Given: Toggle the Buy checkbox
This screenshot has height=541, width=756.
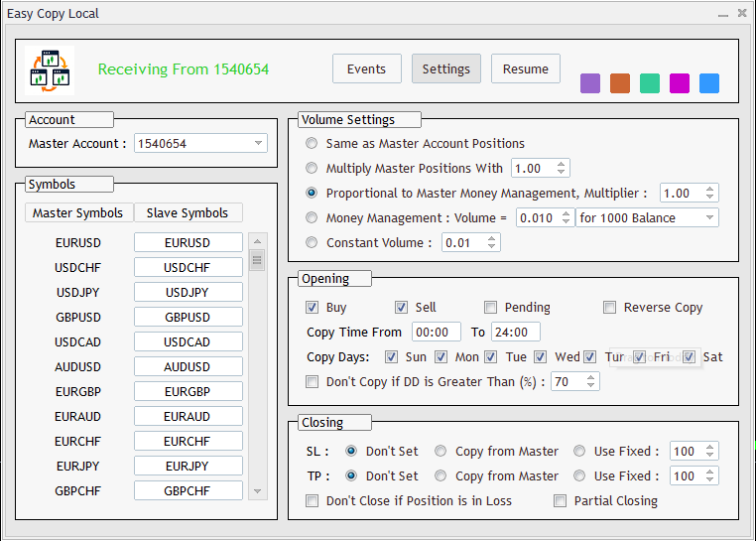Looking at the screenshot, I should [312, 308].
